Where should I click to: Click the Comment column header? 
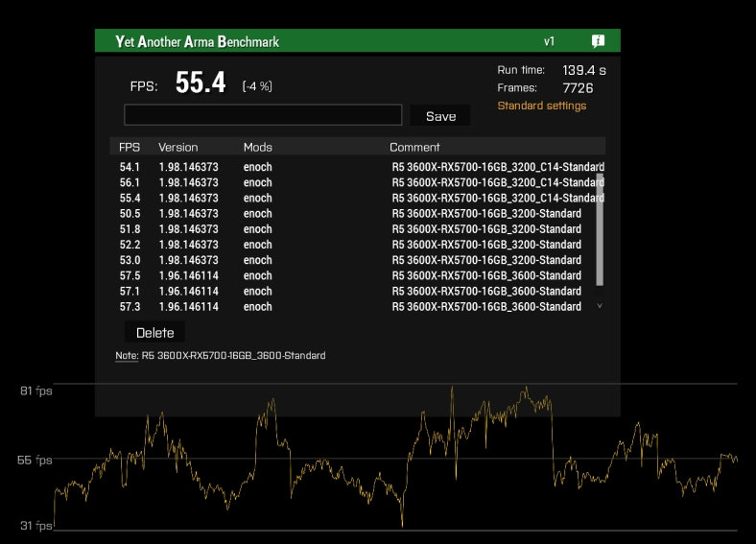[414, 147]
